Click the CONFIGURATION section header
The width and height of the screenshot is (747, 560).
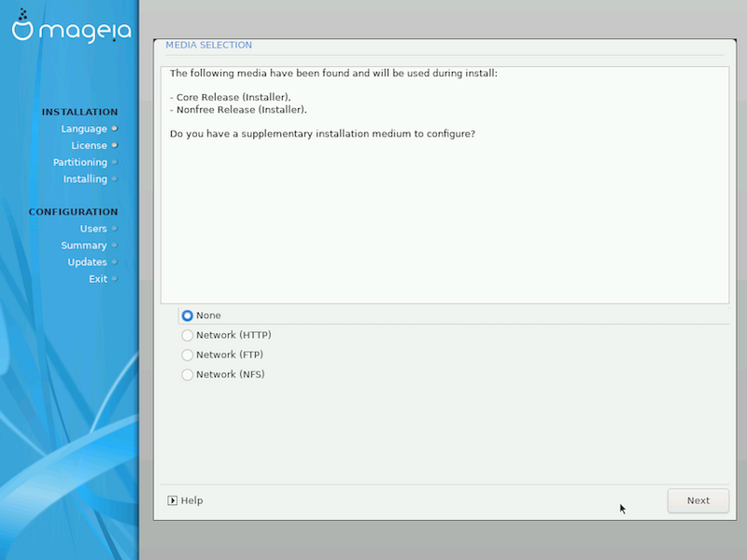tap(73, 212)
